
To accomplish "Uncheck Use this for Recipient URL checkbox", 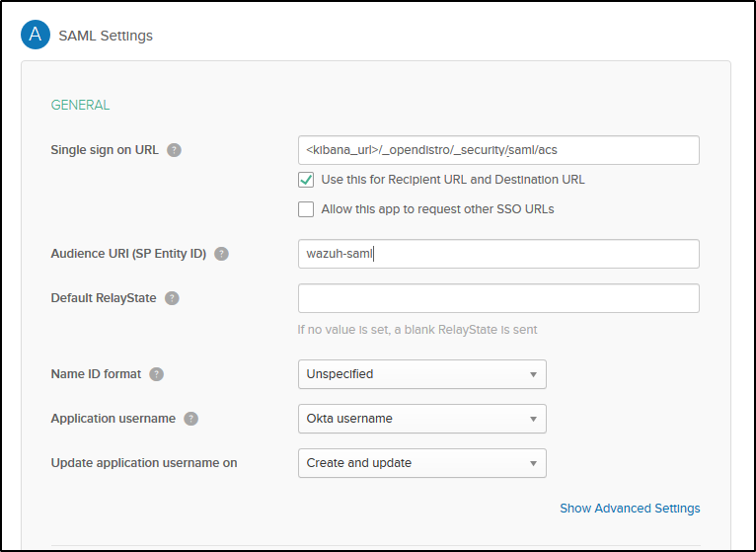I will [x=306, y=180].
